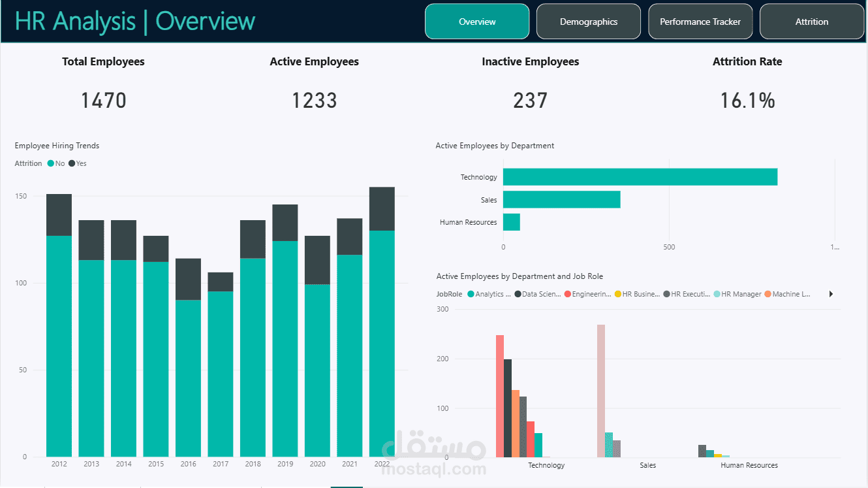Select the Overview navigation button
Image resolution: width=868 pixels, height=488 pixels.
point(477,21)
